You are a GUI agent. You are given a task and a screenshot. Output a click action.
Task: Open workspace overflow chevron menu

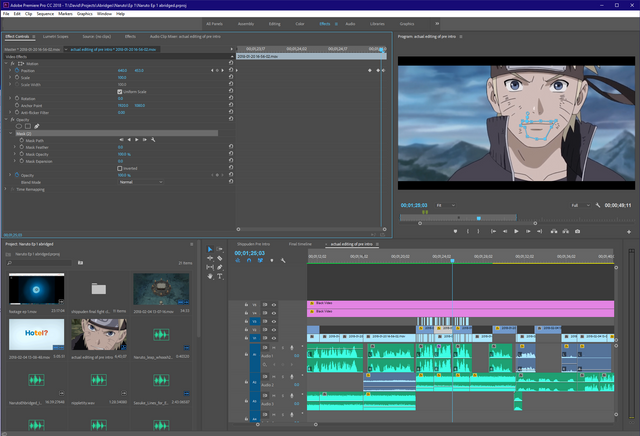pos(437,24)
